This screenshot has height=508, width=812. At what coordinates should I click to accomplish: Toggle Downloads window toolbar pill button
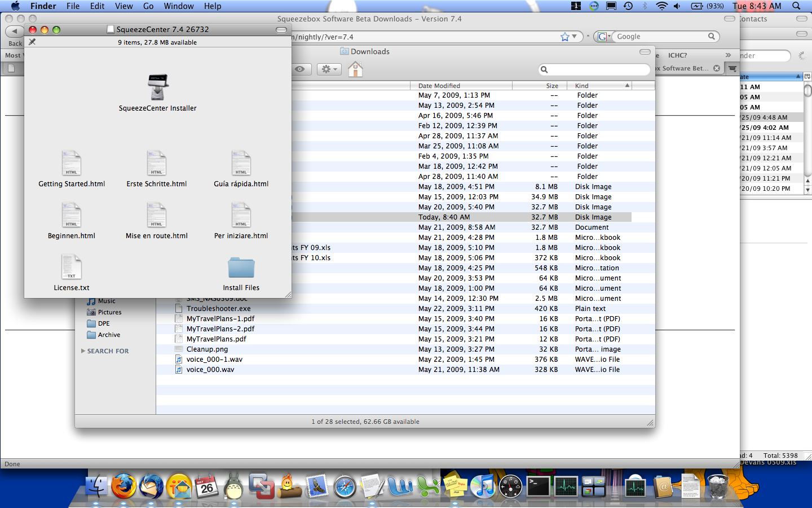(x=645, y=52)
